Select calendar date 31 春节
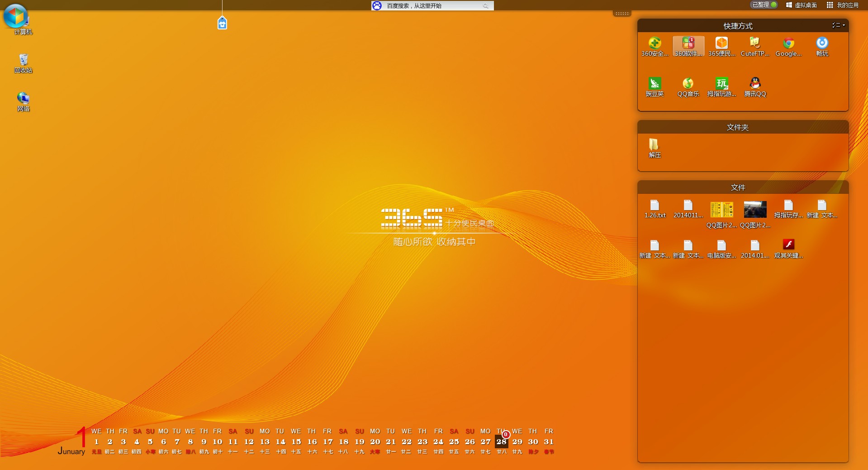868x470 pixels. (549, 441)
